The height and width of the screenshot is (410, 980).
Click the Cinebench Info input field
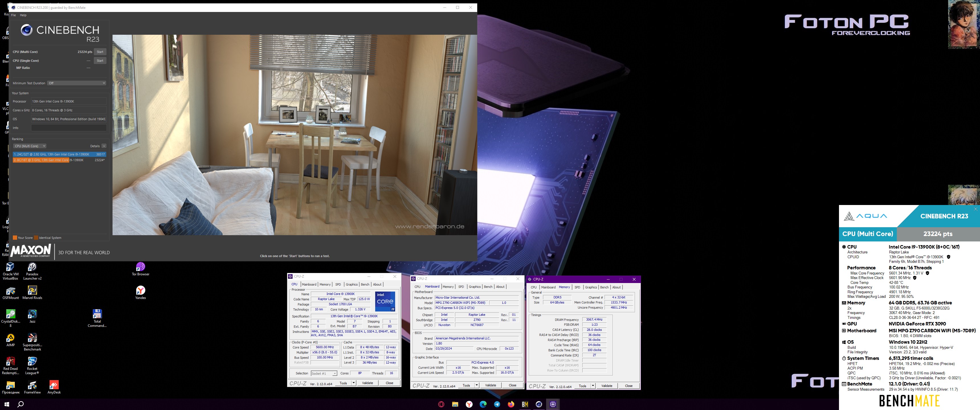click(x=69, y=128)
